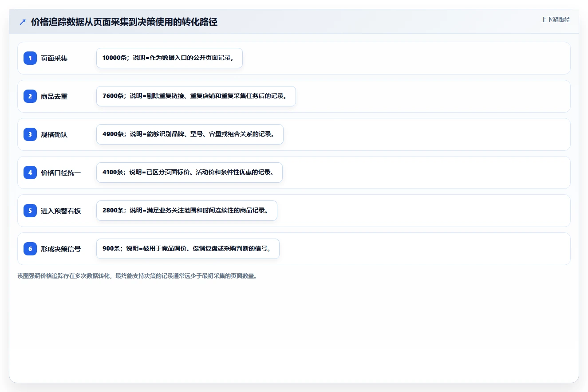Click the 2800条 description box
The height and width of the screenshot is (392, 588).
coord(187,211)
